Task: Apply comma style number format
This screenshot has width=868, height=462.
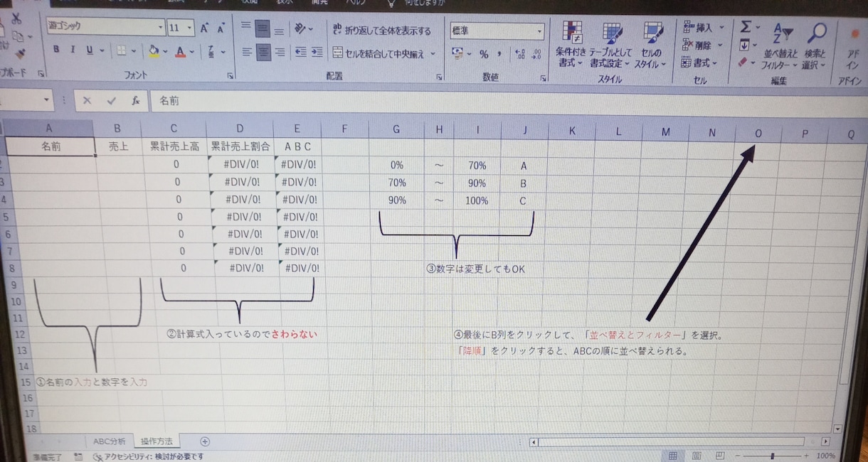Action: click(x=499, y=54)
